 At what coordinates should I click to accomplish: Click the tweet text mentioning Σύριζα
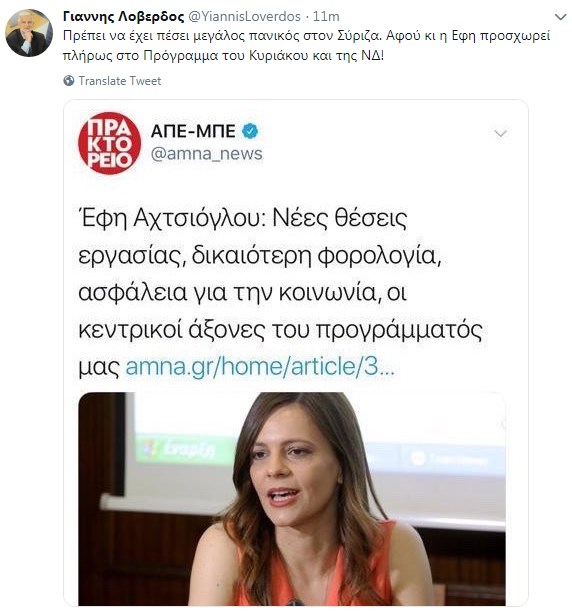click(x=307, y=45)
